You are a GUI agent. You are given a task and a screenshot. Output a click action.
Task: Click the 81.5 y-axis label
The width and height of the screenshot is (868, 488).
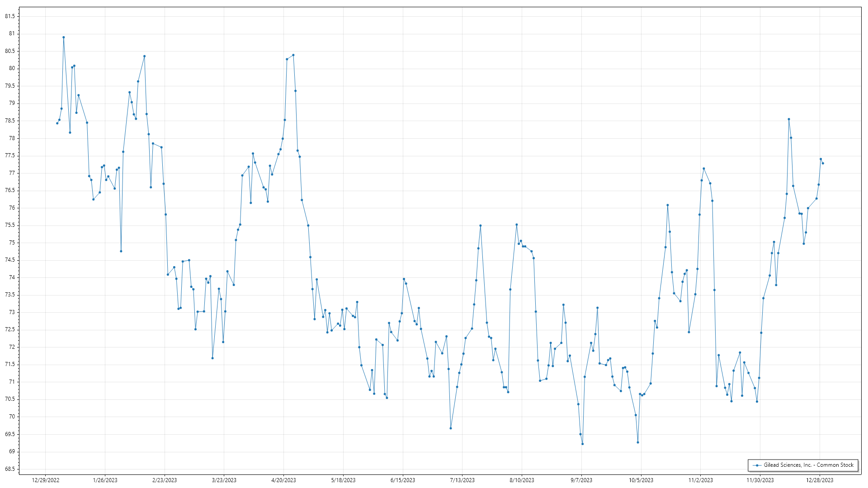pos(10,16)
